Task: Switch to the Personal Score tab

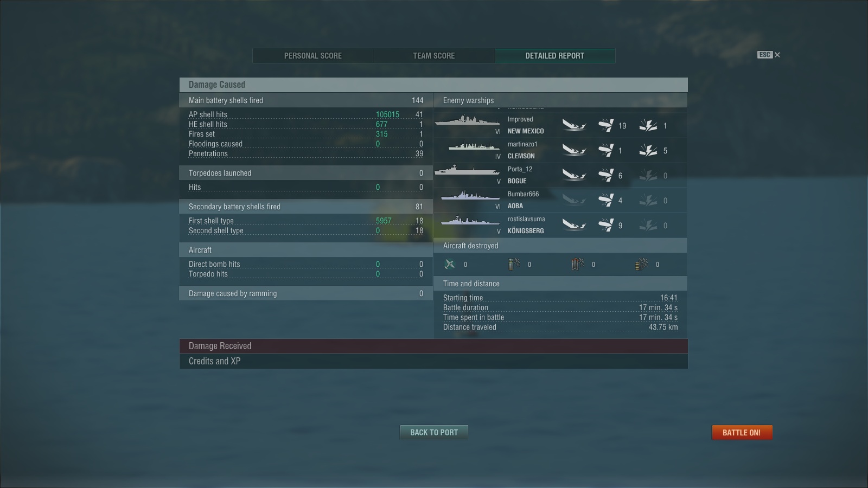Action: click(313, 56)
